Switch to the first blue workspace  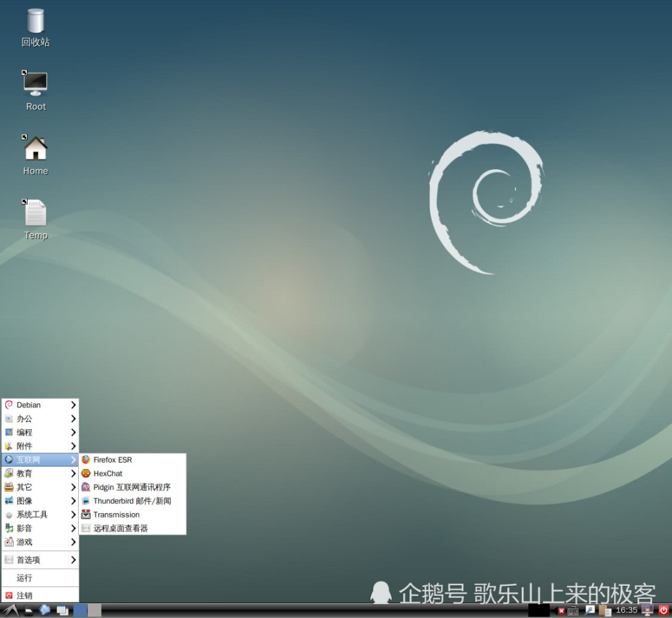(80, 610)
